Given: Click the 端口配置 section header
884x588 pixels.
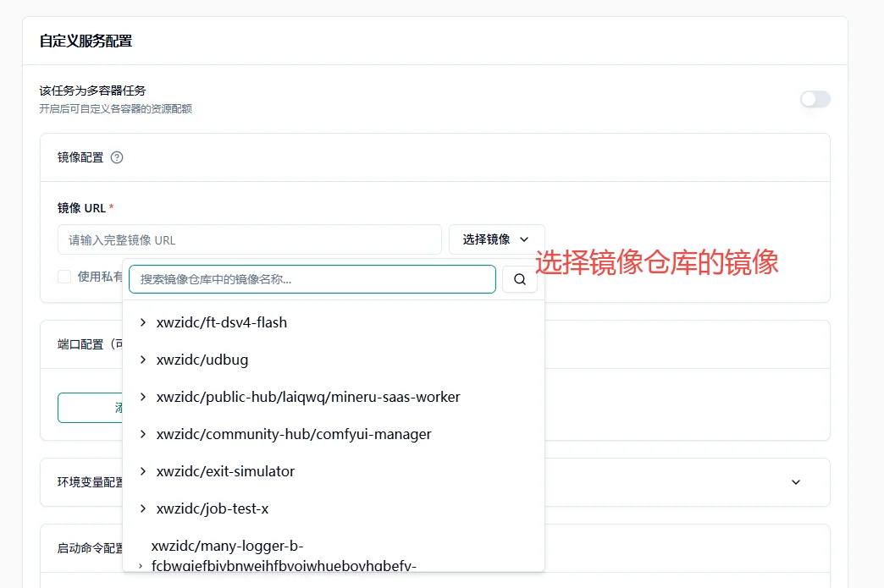Looking at the screenshot, I should click(91, 344).
